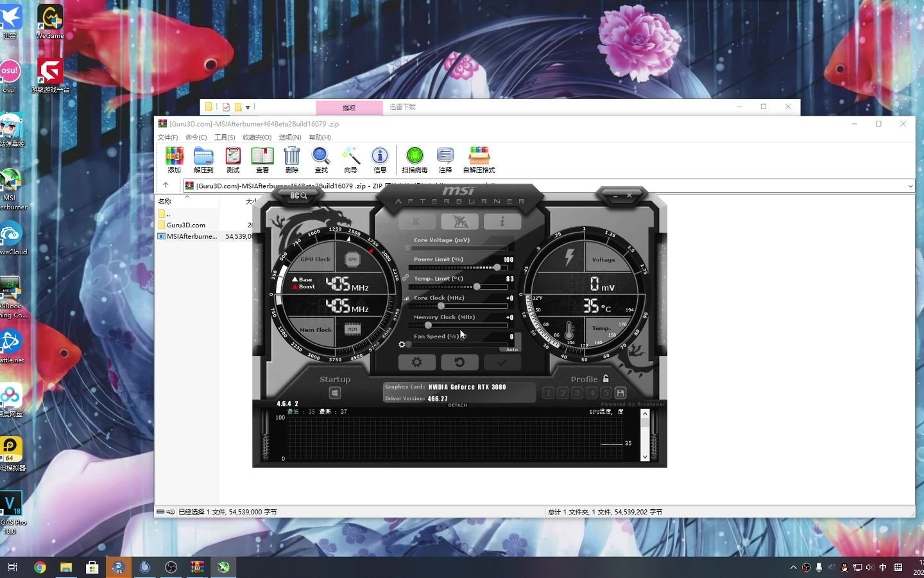Viewport: 924px width, 578px height.
Task: Open the voltage/frequency curve editor icon
Action: pos(406,299)
